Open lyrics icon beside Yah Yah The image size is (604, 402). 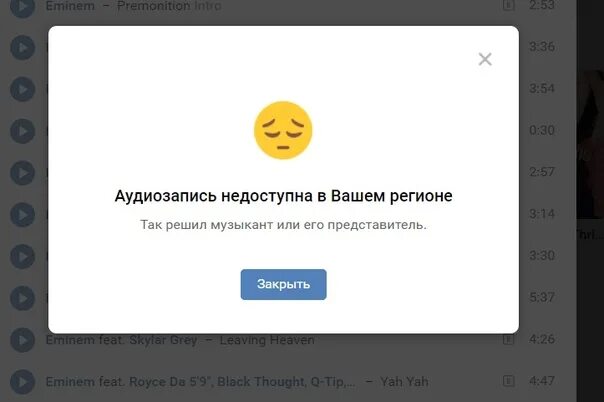point(508,381)
